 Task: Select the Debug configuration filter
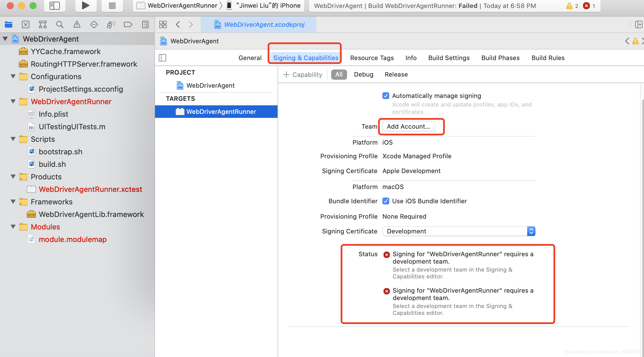coord(364,75)
